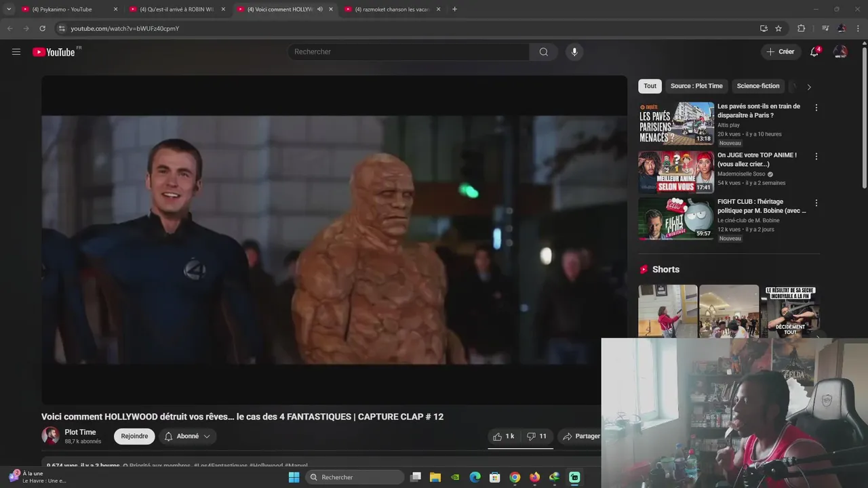Click the Chrome address bar URL

(125, 28)
